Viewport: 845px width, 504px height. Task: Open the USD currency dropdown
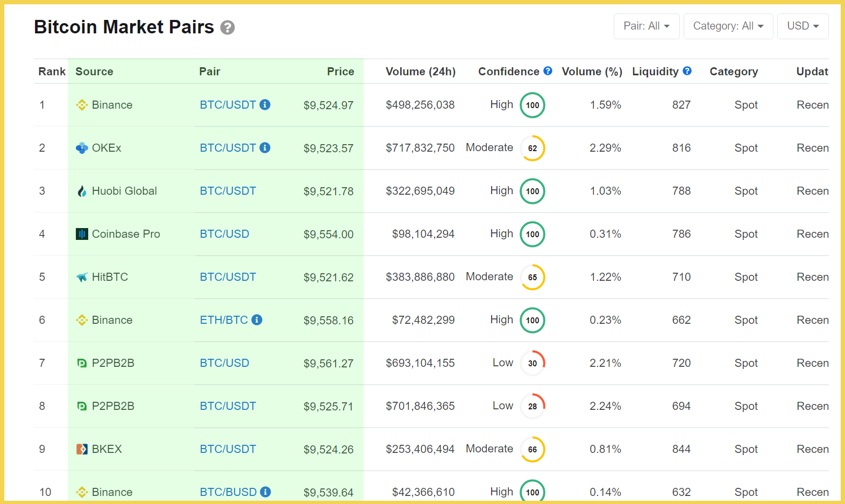click(x=803, y=26)
